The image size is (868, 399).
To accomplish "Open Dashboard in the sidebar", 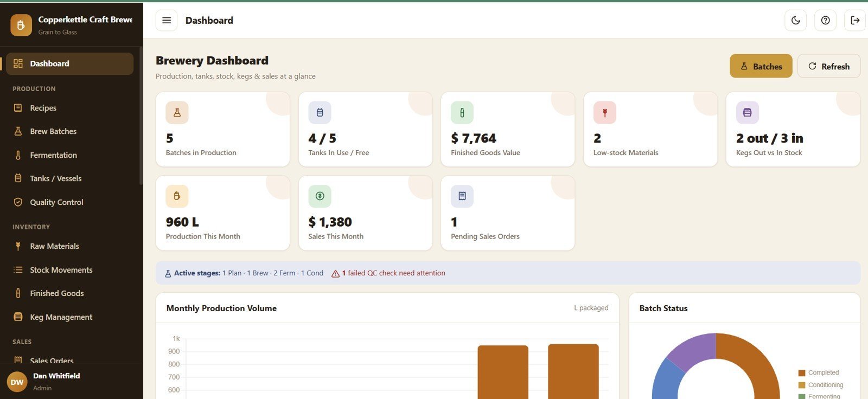I will [69, 63].
